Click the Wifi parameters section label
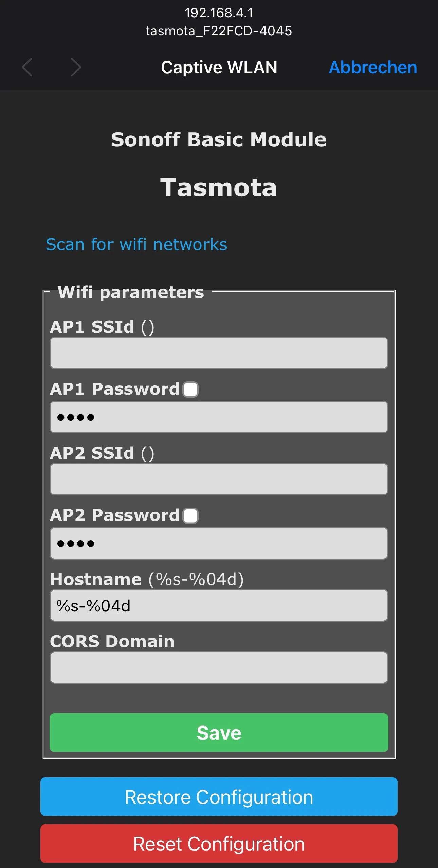The image size is (438, 868). 130,292
